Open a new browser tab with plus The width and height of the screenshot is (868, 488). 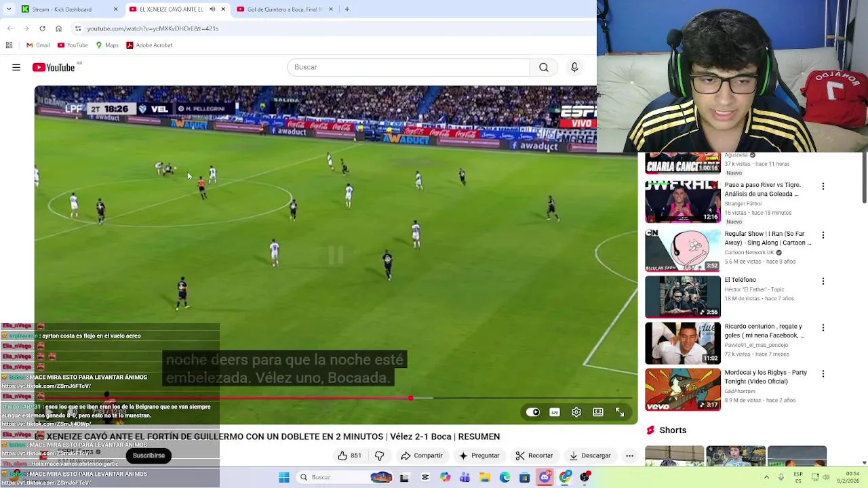(x=347, y=9)
